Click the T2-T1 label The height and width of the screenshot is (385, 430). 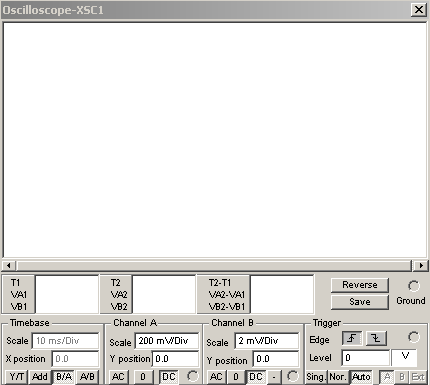tap(220, 283)
